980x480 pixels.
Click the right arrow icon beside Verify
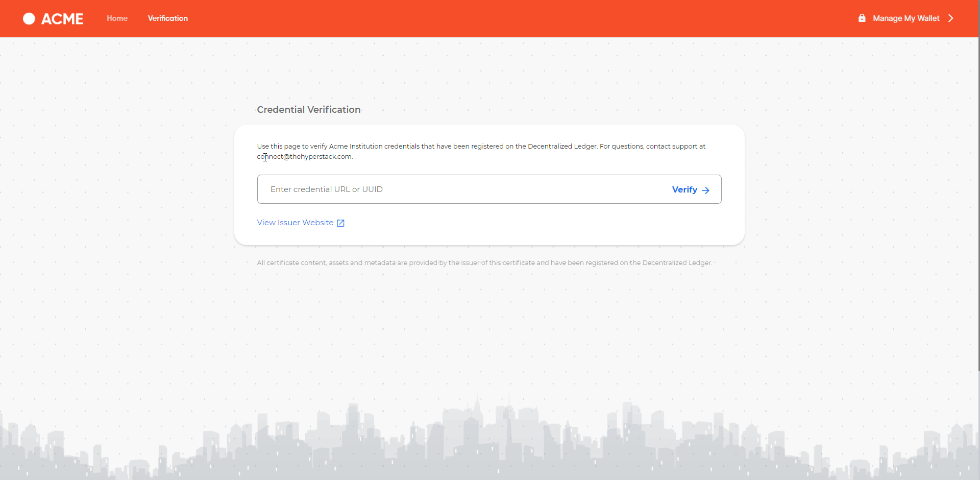point(705,190)
